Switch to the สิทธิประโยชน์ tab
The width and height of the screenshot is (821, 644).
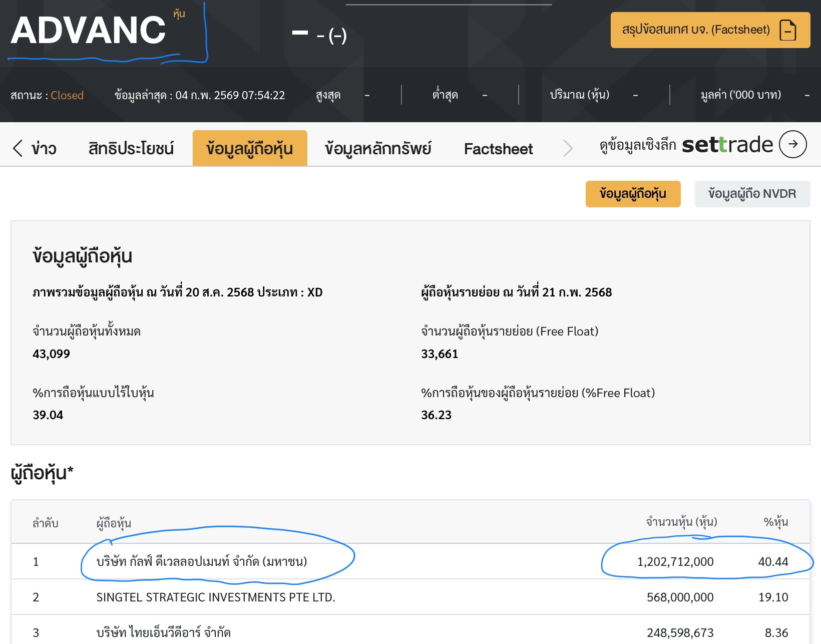(x=131, y=149)
